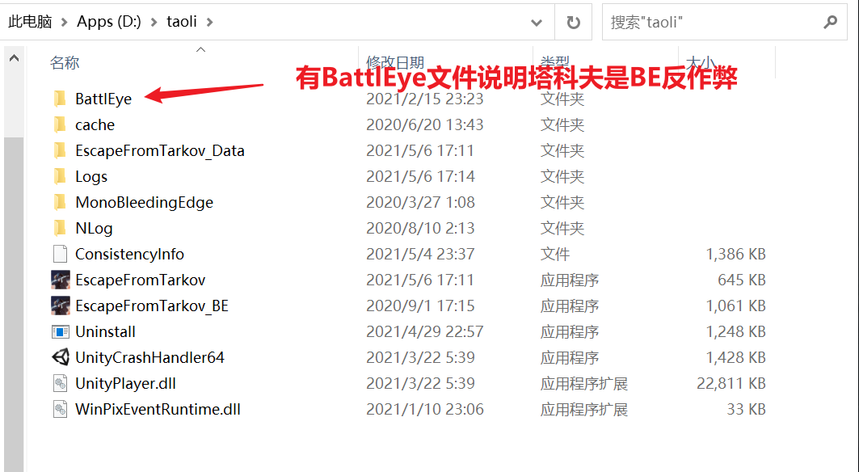Select the BattlEye folder name
859x472 pixels.
(104, 99)
